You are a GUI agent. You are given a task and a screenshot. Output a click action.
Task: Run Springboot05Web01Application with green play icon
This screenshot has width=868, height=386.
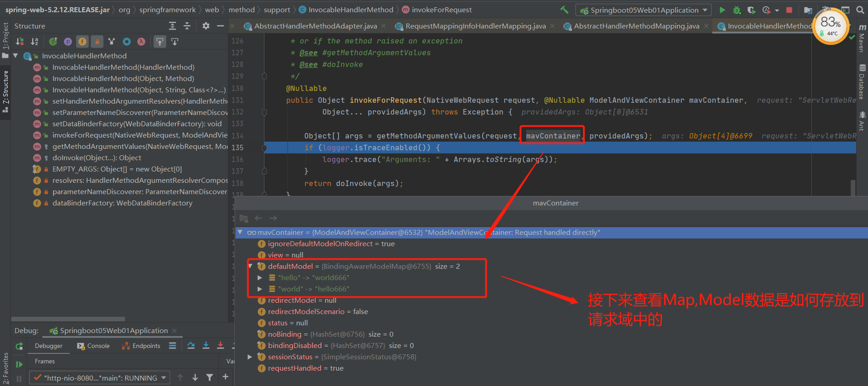pyautogui.click(x=722, y=10)
